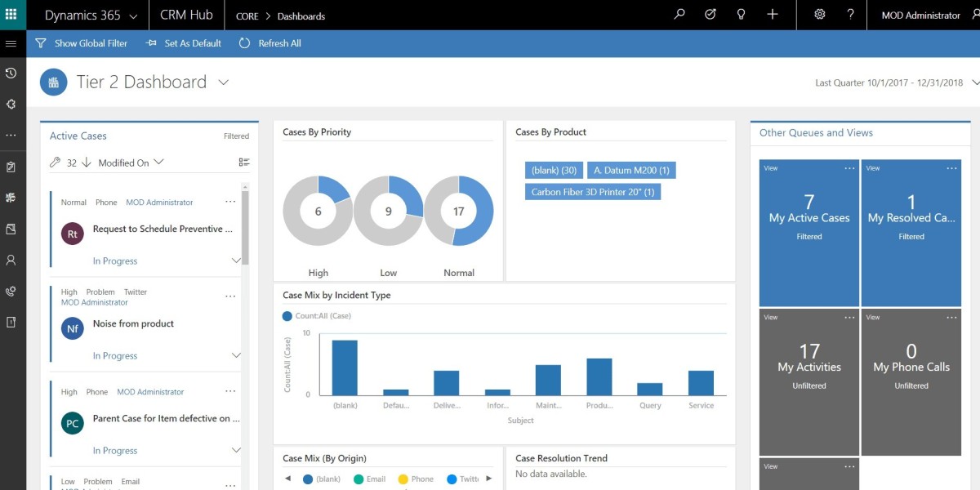The width and height of the screenshot is (980, 490).
Task: Toggle the Email origin legend entry
Action: (370, 479)
